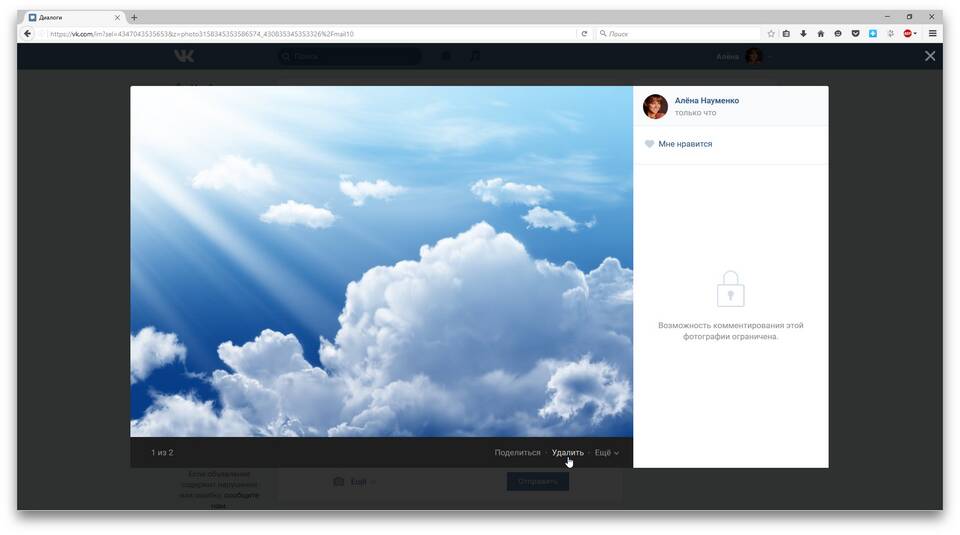Screen dimensions: 960x535
Task: Click Алёна Науменко's avatar picture
Action: tap(655, 107)
